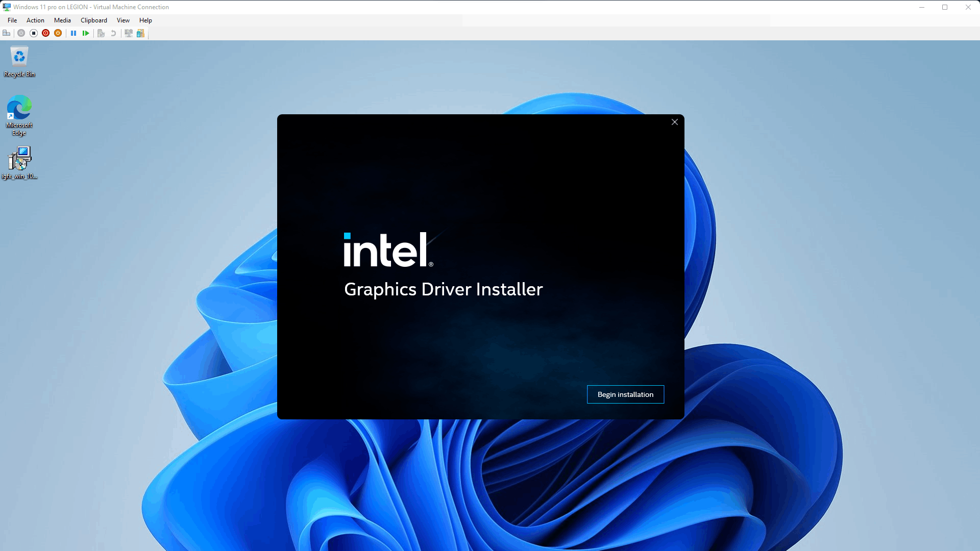Open Microsoft Edge from the desktop

click(19, 108)
